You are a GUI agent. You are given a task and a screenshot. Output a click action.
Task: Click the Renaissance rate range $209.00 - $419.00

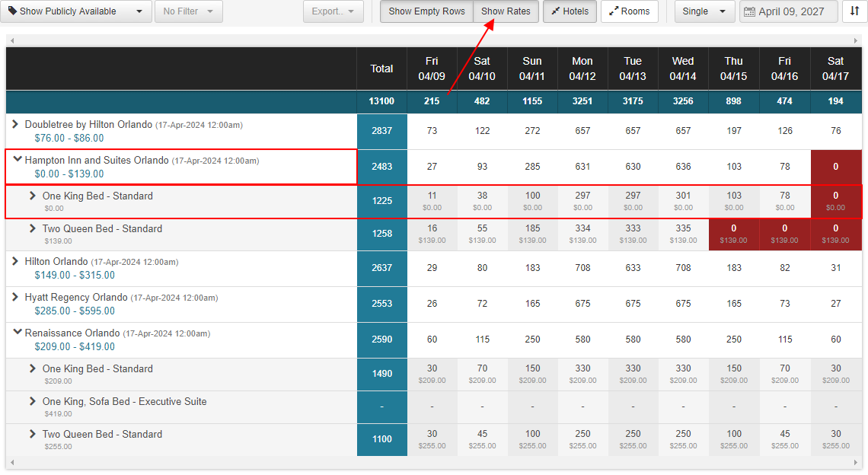[75, 346]
